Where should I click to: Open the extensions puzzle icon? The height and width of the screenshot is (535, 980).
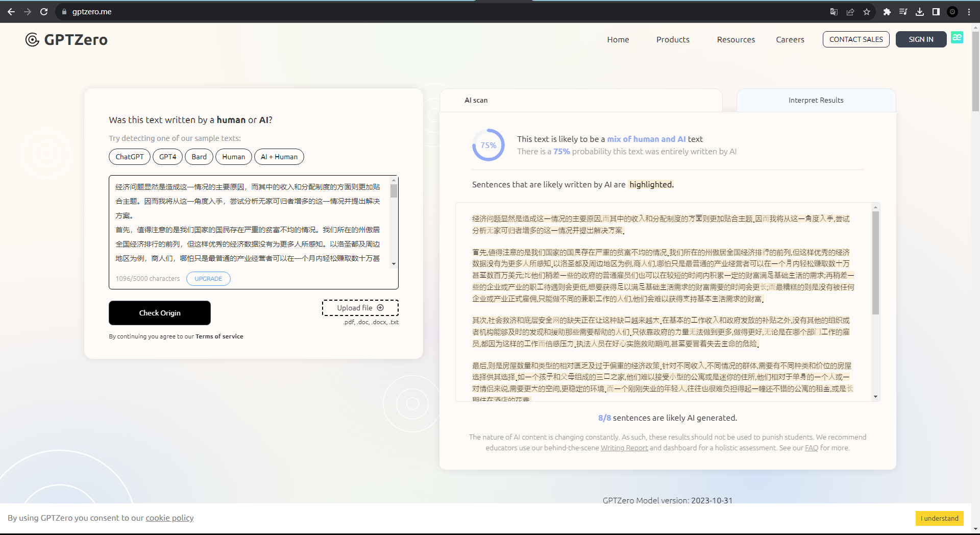[887, 12]
